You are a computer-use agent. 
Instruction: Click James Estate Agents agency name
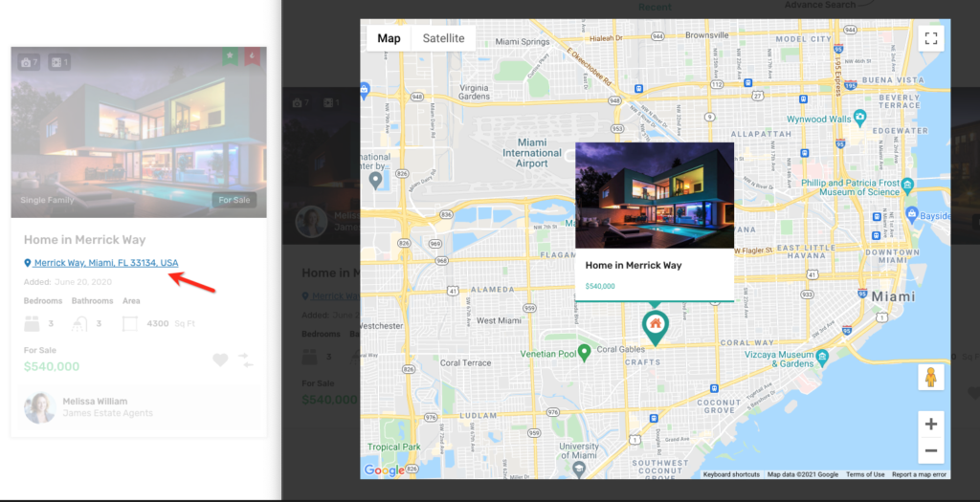pos(107,413)
